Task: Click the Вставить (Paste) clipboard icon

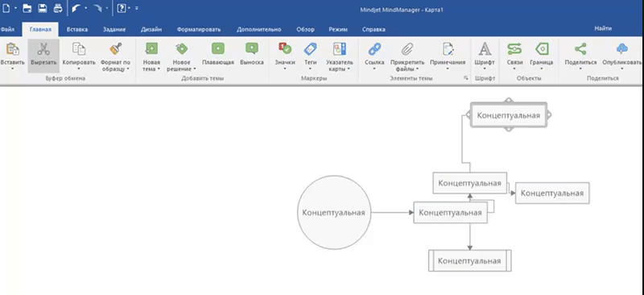Action: coord(13,49)
